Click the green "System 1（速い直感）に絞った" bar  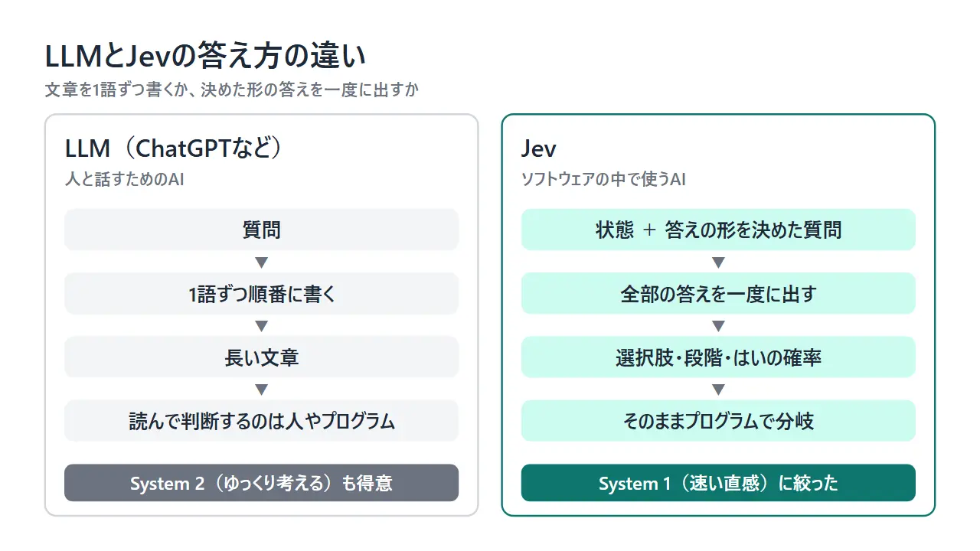pyautogui.click(x=718, y=483)
